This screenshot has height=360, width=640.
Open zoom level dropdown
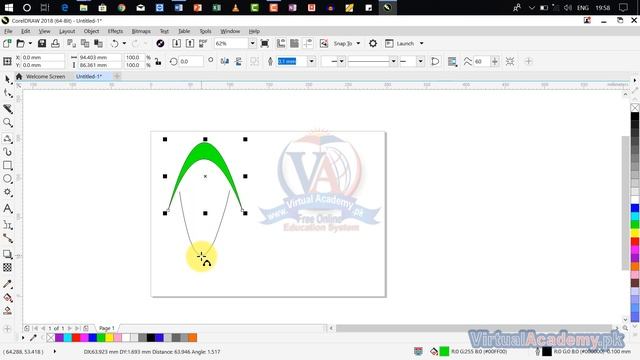point(252,43)
